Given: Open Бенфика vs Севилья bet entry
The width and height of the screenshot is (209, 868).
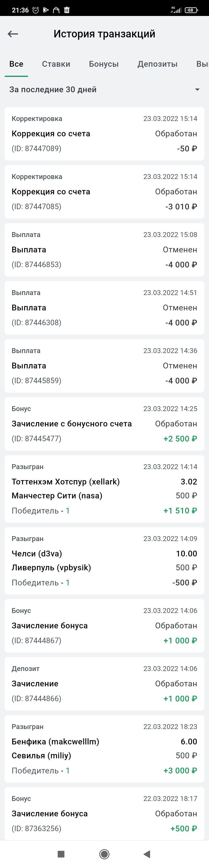Looking at the screenshot, I should pos(104,748).
